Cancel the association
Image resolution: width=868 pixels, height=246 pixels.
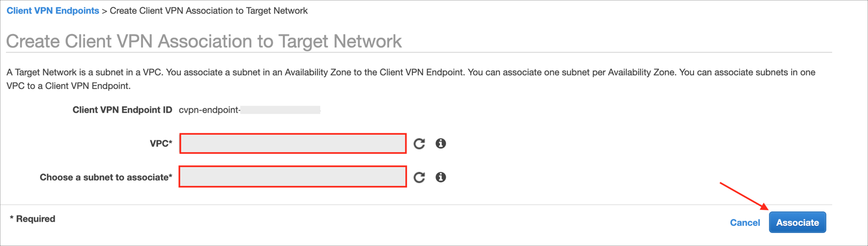(x=744, y=223)
